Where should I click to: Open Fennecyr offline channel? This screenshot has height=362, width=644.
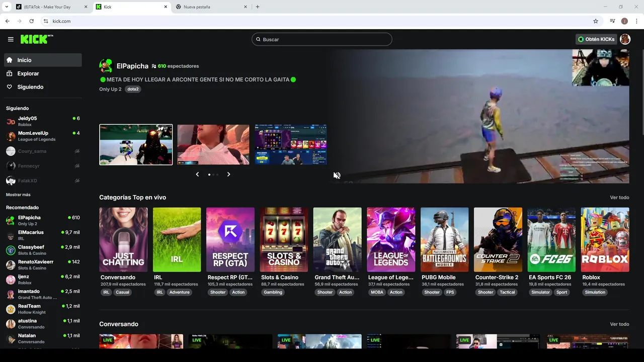(x=43, y=166)
